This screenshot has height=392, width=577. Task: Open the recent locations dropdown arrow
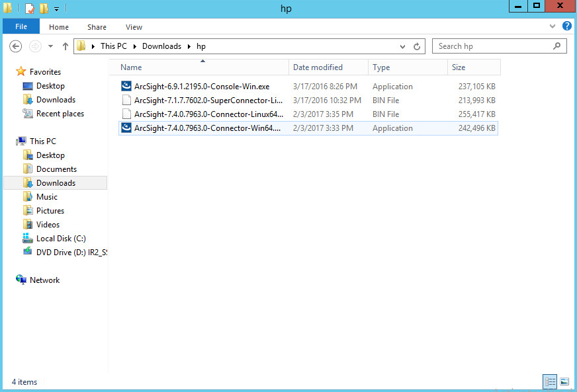(x=50, y=46)
